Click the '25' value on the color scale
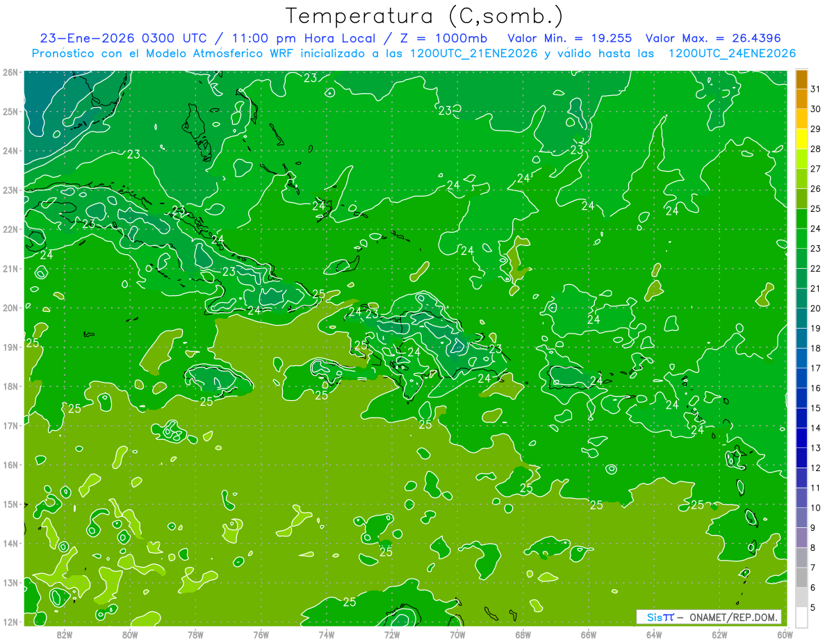Viewport: 834px width, 644px height. pos(816,208)
